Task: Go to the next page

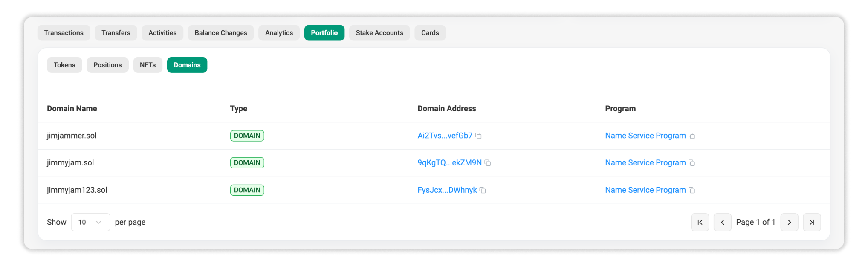Action: (x=789, y=222)
